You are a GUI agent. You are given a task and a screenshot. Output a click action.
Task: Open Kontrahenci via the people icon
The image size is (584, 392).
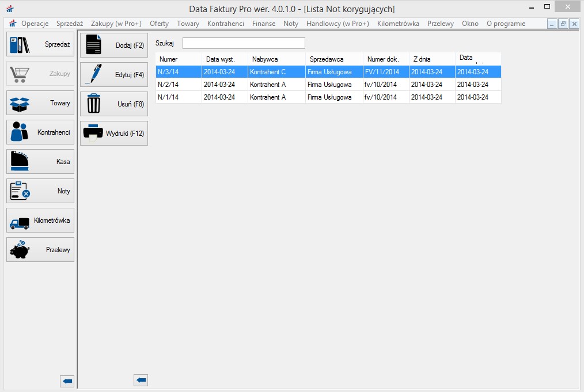40,132
